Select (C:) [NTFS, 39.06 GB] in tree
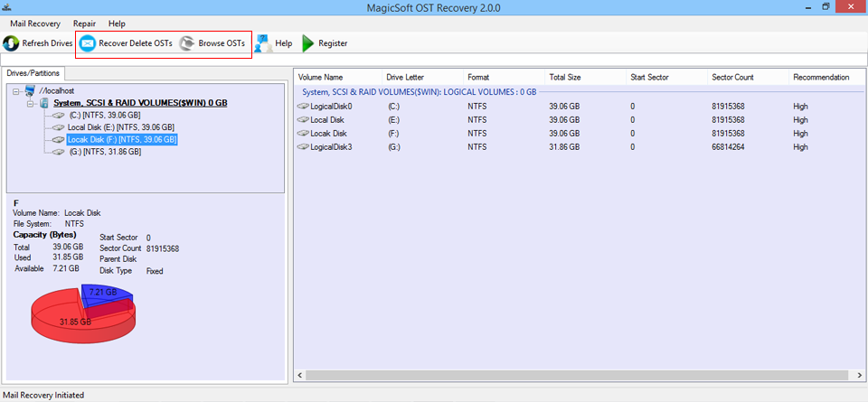This screenshot has width=868, height=402. pos(105,116)
